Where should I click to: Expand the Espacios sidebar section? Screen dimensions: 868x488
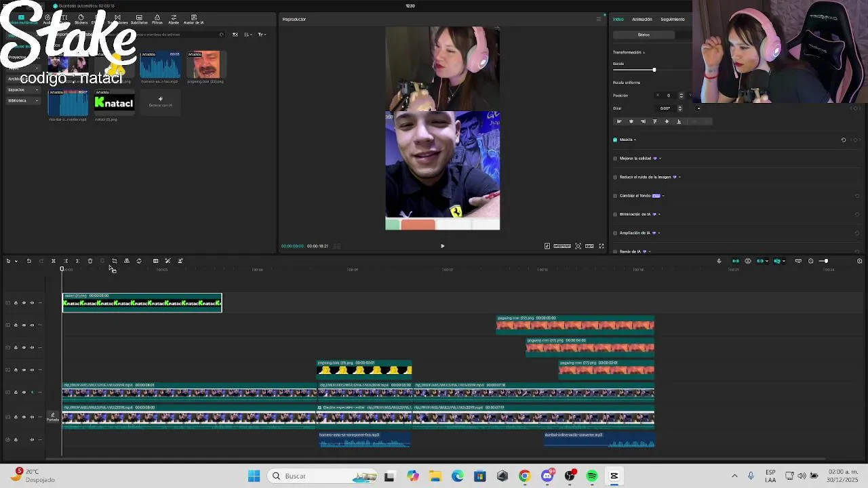[23, 89]
